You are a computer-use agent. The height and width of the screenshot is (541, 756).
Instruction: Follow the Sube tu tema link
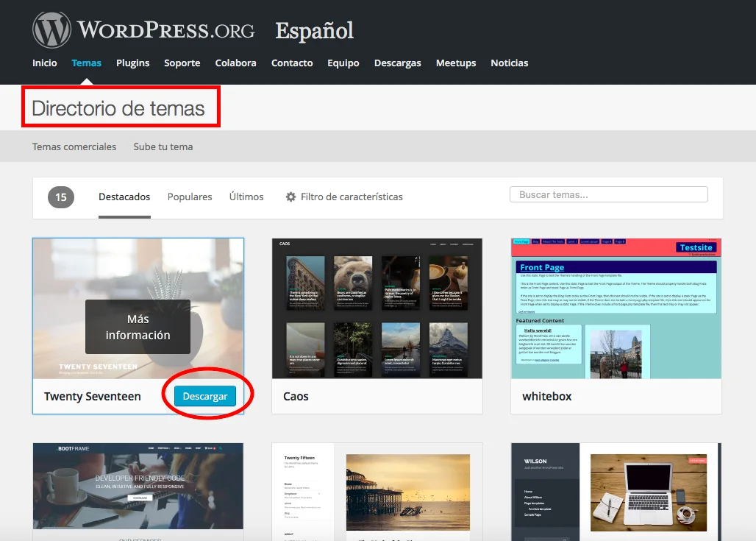click(163, 146)
